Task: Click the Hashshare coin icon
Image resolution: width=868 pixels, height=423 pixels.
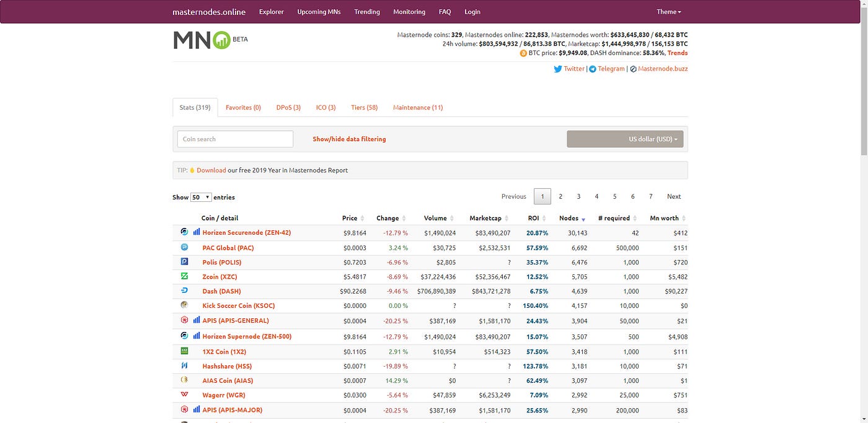Action: [x=184, y=365]
